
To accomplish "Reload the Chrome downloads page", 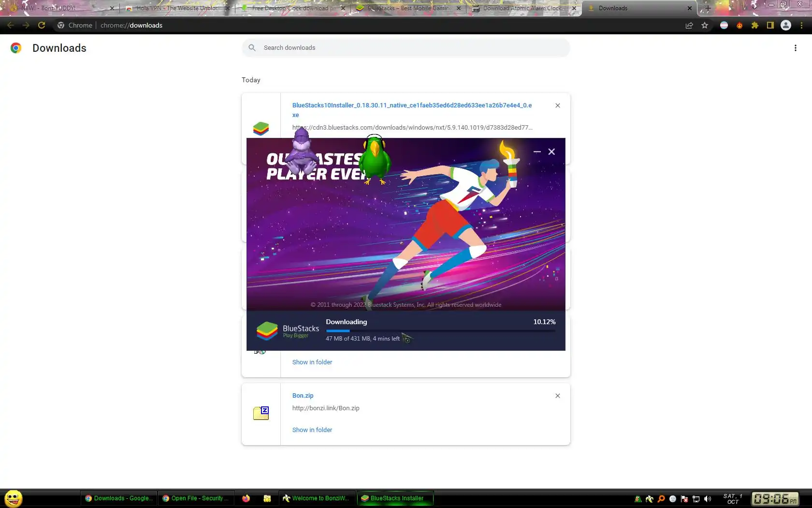I will [x=42, y=25].
